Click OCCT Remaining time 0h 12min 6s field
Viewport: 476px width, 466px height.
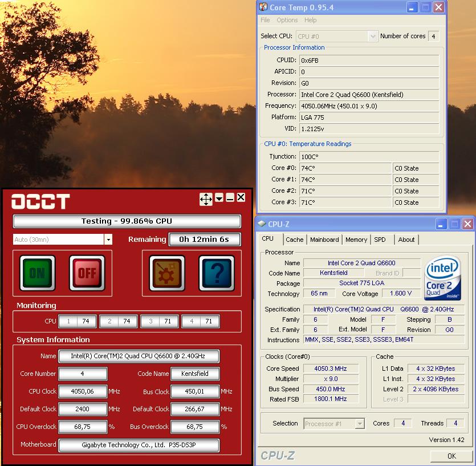tap(204, 240)
